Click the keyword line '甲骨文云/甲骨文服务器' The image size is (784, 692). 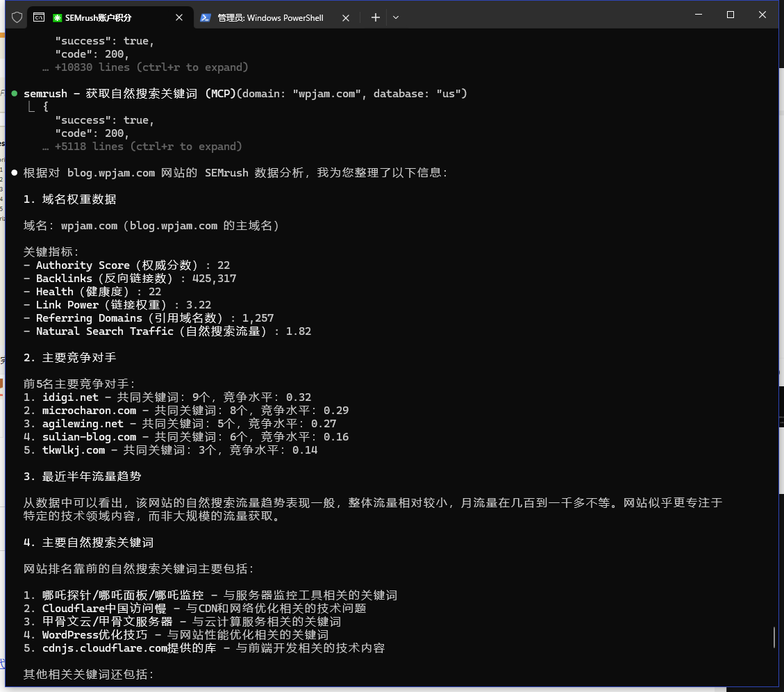pyautogui.click(x=182, y=622)
